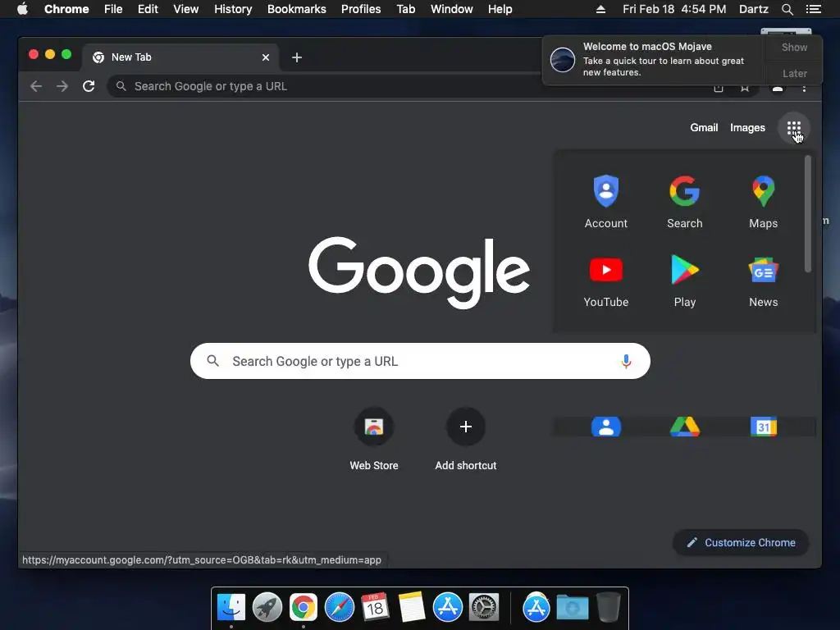
Task: Click the Dartz user name in menu bar
Action: point(753,9)
